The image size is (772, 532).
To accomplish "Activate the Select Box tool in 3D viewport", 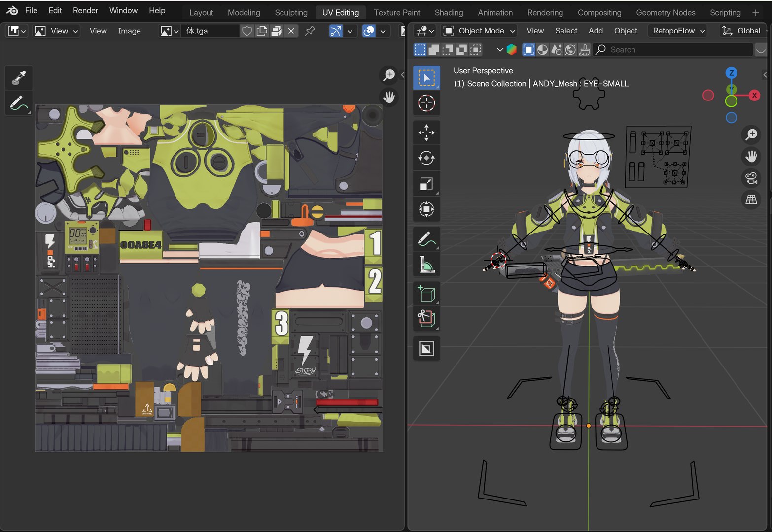I will point(426,78).
